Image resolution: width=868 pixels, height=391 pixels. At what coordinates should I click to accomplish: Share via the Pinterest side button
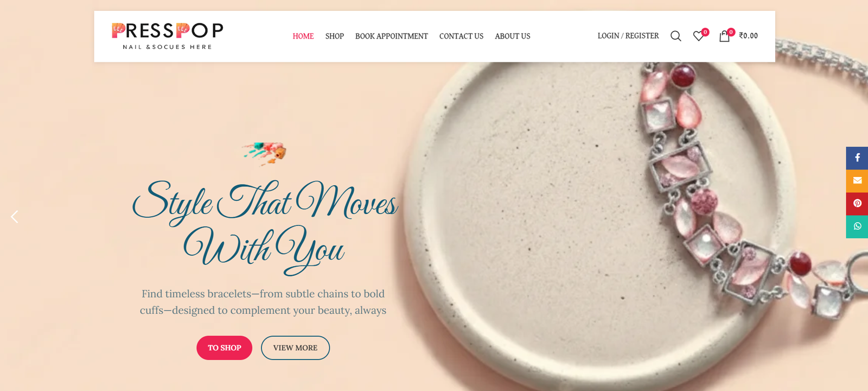[x=857, y=204]
